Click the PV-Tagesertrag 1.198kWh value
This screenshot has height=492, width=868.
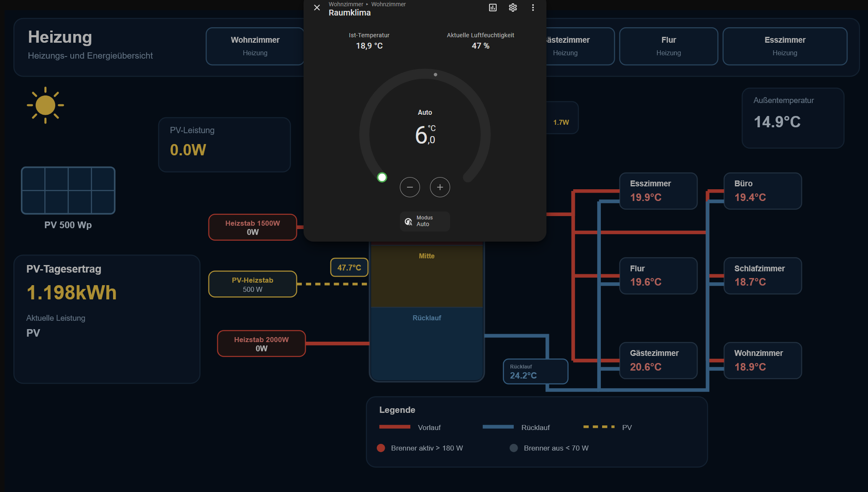click(x=72, y=292)
